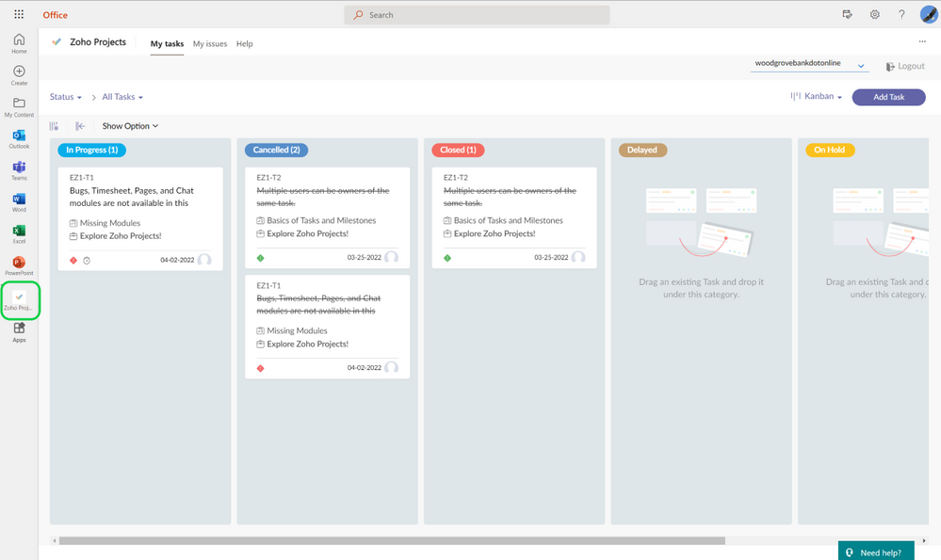The image size is (941, 560).
Task: Open the Create option in sidebar
Action: (x=19, y=75)
